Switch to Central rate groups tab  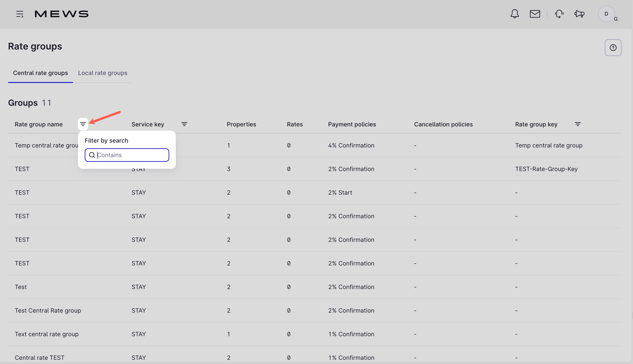[40, 73]
